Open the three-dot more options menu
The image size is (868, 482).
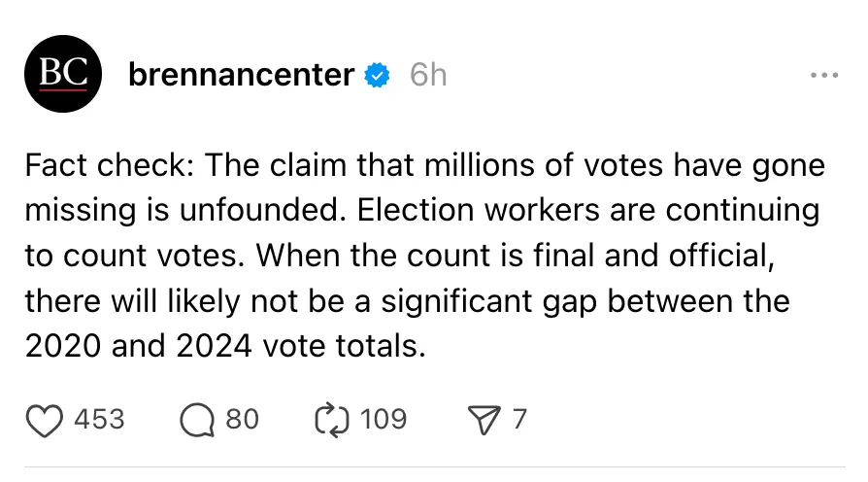(823, 75)
